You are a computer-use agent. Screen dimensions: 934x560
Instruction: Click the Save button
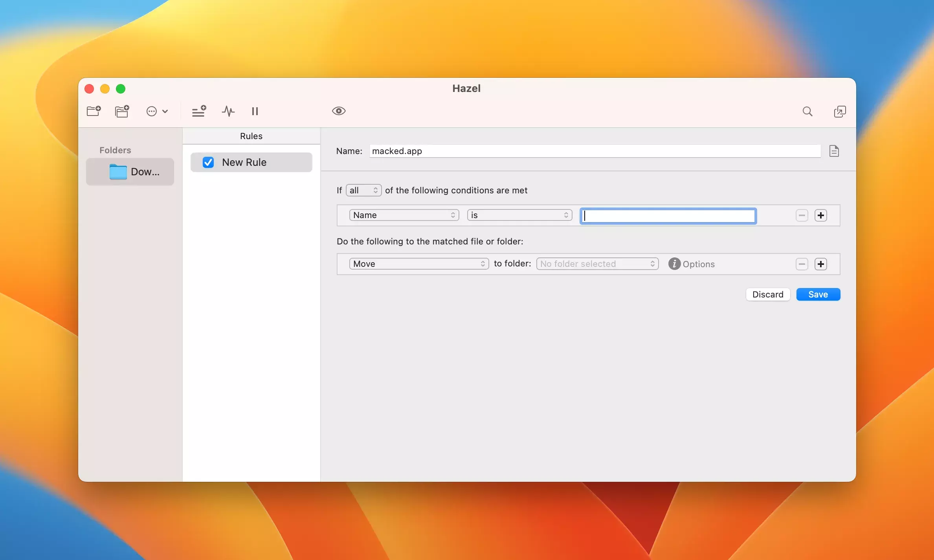818,294
